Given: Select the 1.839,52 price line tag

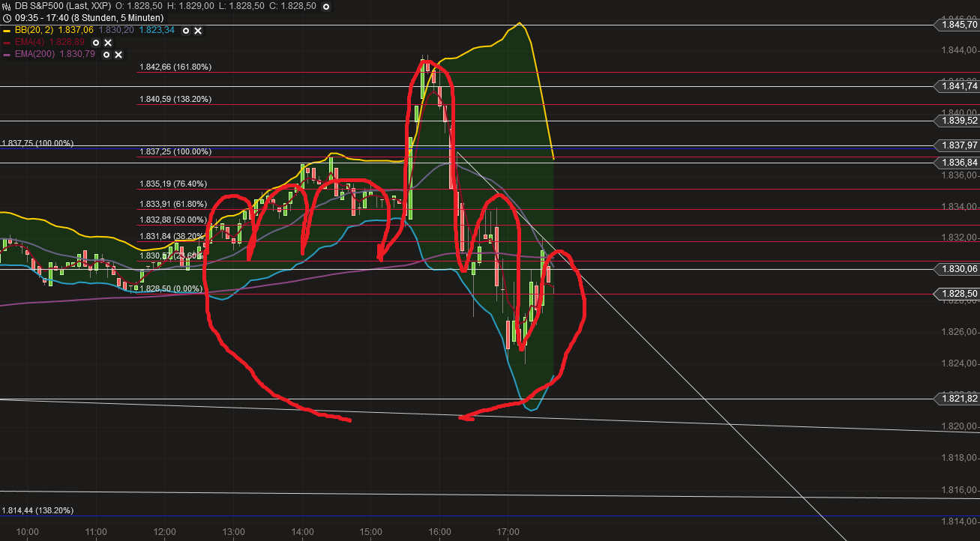Looking at the screenshot, I should click(957, 121).
